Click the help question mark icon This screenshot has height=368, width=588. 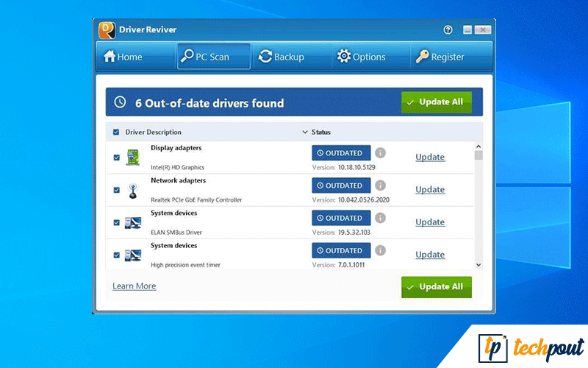[448, 30]
